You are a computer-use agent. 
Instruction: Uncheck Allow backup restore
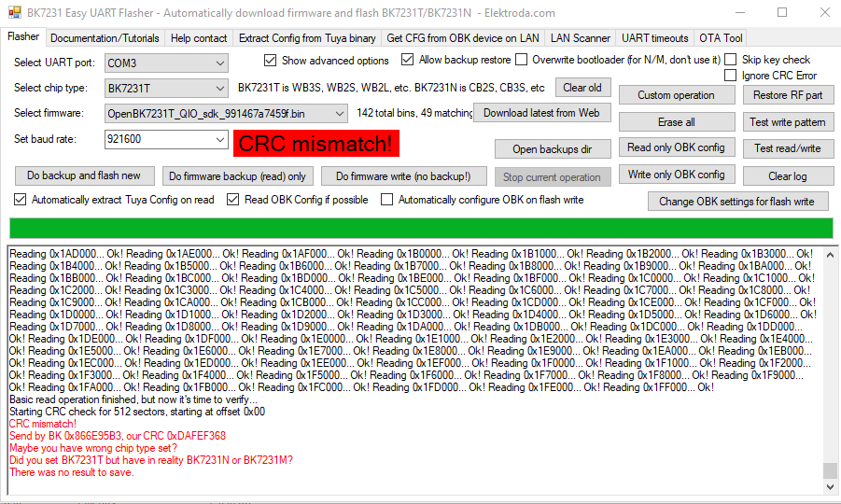408,60
